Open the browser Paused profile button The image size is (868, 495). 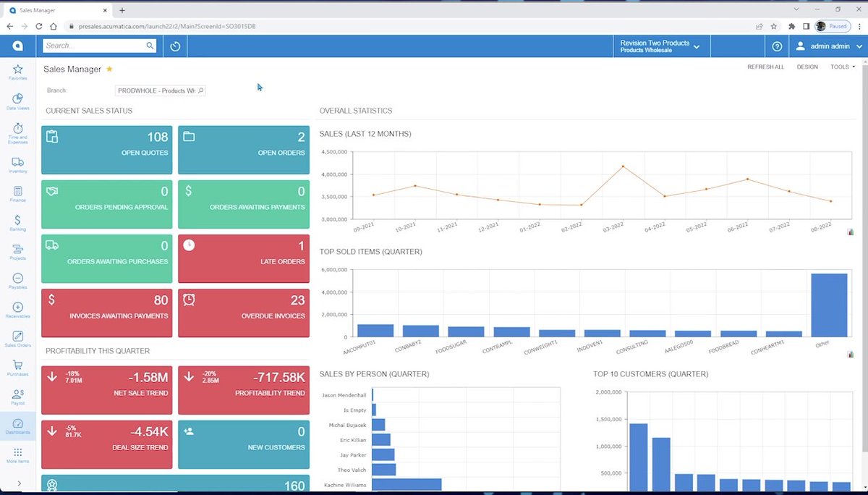(x=832, y=26)
